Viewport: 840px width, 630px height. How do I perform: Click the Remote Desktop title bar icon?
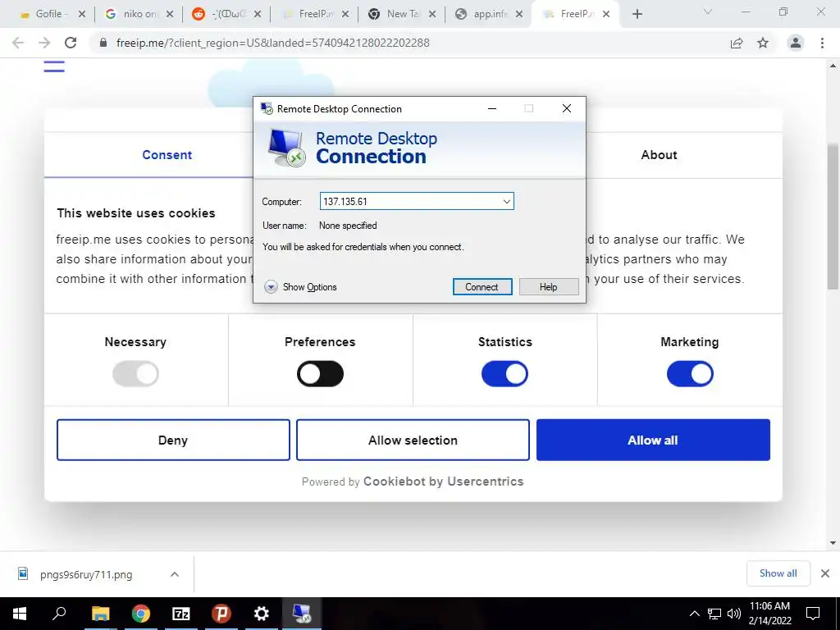click(267, 108)
